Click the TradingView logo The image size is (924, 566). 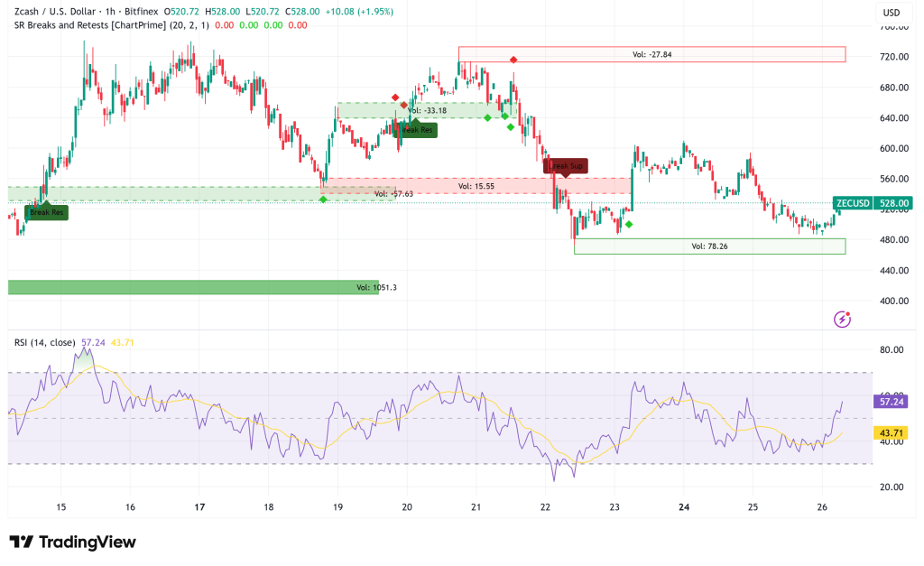pos(72,542)
